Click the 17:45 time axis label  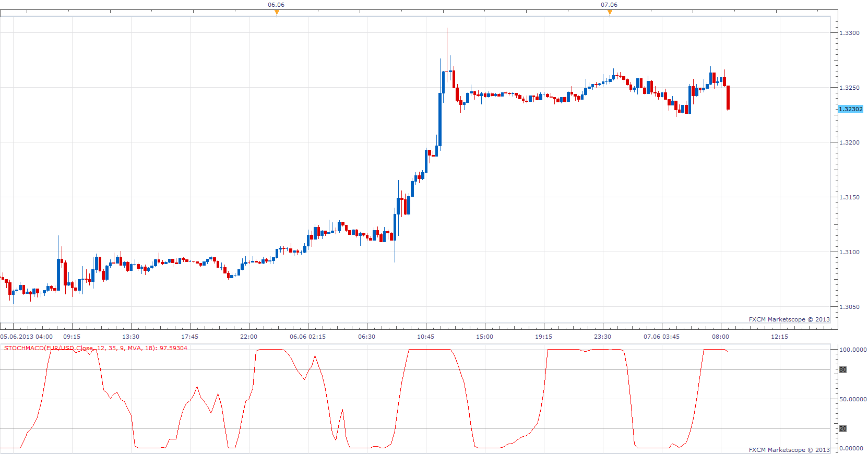[190, 337]
